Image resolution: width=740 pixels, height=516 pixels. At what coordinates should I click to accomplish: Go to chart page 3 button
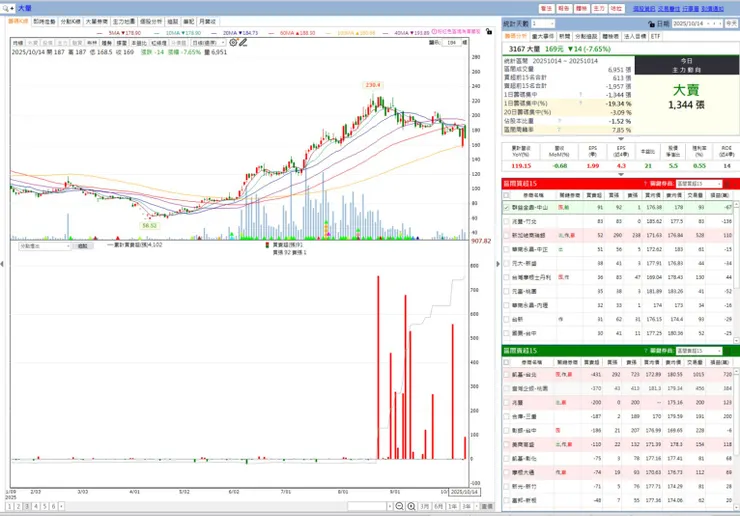pos(27,506)
